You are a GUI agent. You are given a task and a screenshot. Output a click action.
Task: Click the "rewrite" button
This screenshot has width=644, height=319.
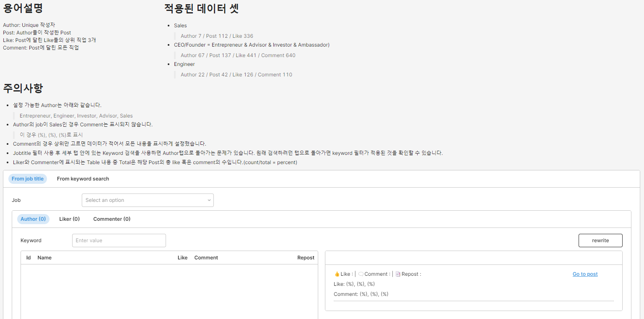point(600,241)
